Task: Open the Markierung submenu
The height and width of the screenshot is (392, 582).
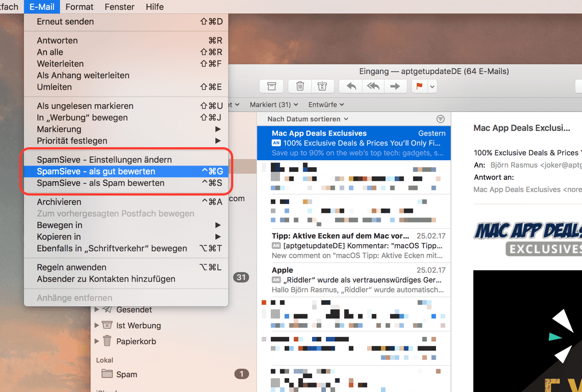Action: (126, 129)
